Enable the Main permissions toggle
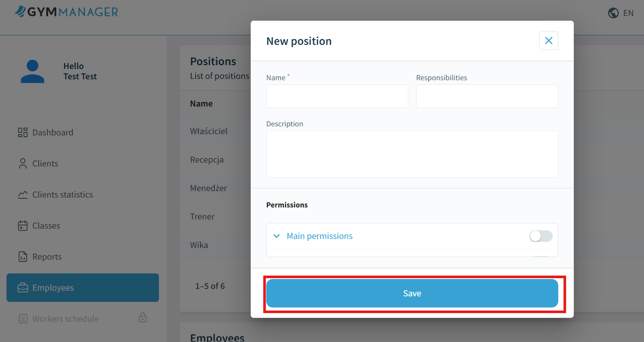The image size is (644, 342). click(541, 236)
